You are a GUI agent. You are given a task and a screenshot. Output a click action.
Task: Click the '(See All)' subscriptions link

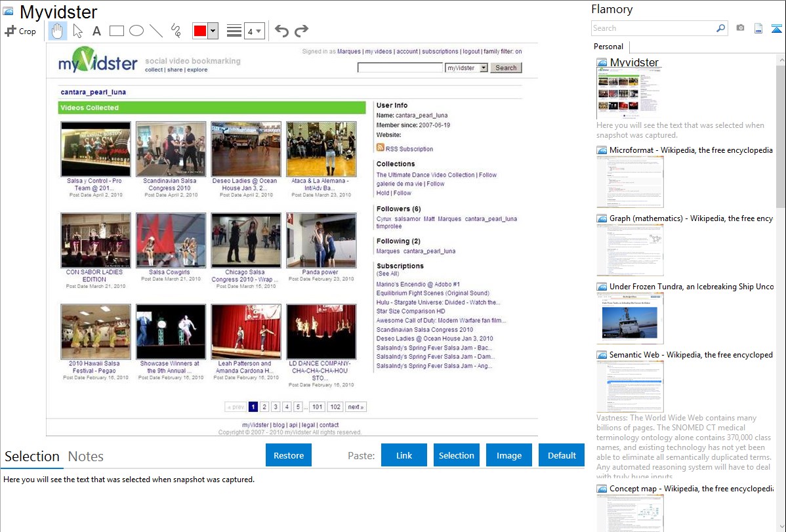(x=388, y=274)
